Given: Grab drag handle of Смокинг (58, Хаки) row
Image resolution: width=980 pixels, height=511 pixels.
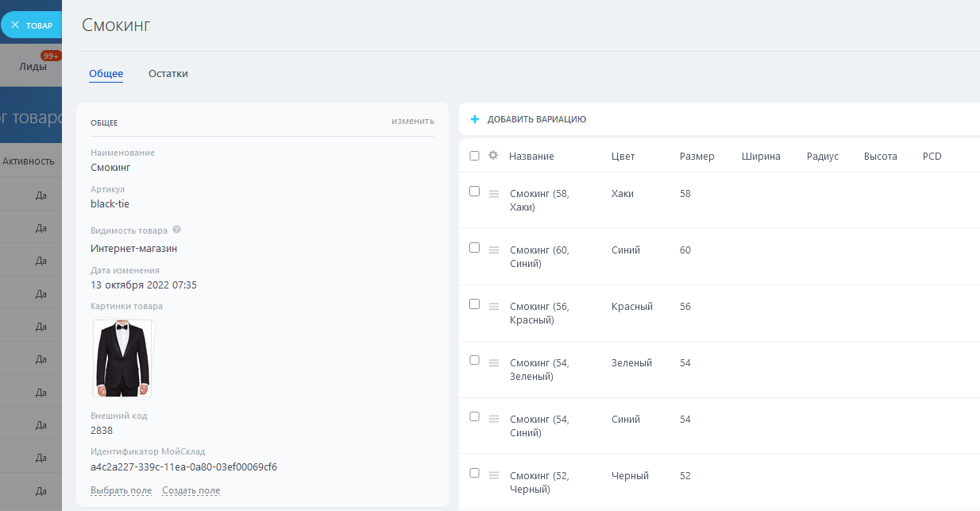Looking at the screenshot, I should point(494,194).
